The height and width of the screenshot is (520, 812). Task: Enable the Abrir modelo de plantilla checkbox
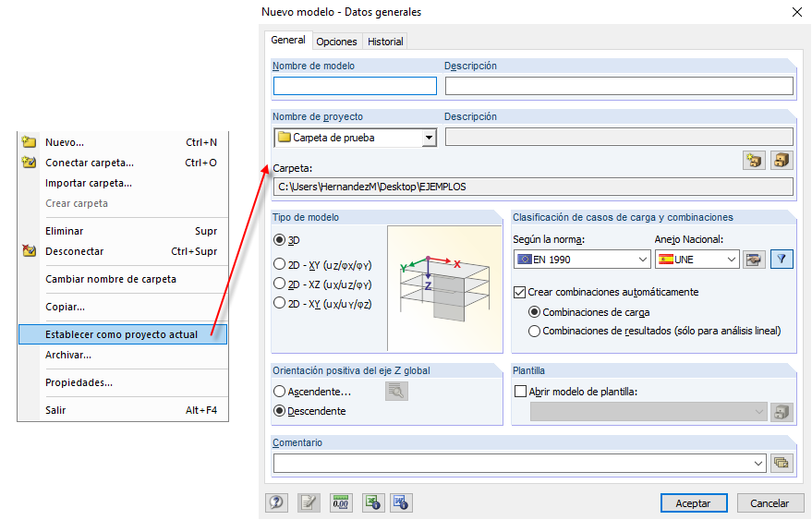(519, 391)
